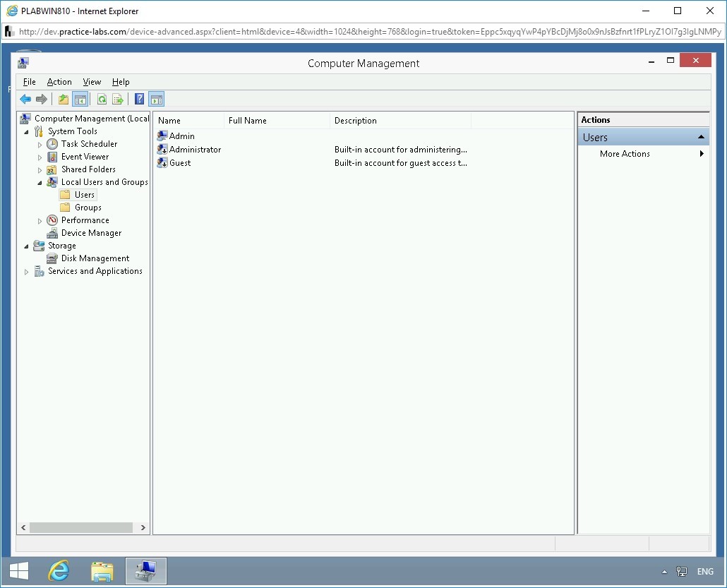Click the Back navigation arrow
The height and width of the screenshot is (588, 727).
(x=25, y=99)
